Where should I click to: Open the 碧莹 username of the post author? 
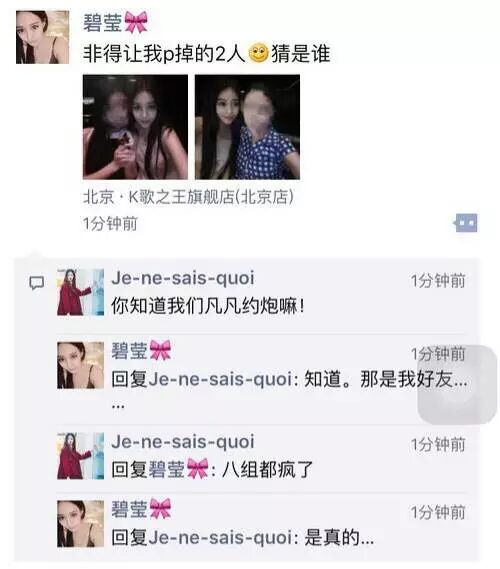115,22
